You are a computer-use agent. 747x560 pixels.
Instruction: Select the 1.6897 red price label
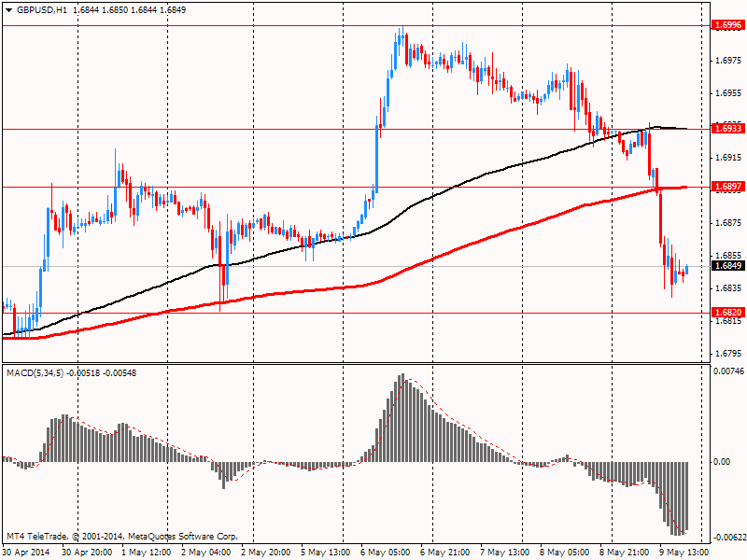pos(727,187)
